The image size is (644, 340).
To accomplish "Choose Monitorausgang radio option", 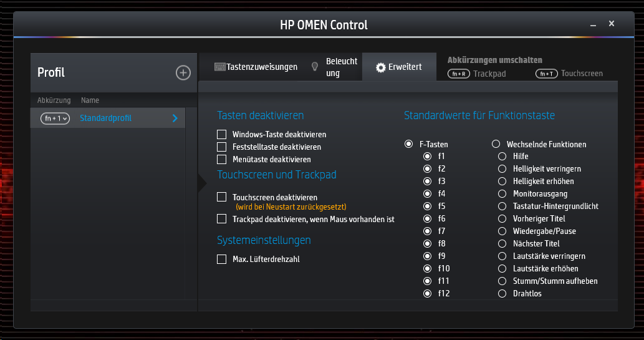I will coord(502,193).
